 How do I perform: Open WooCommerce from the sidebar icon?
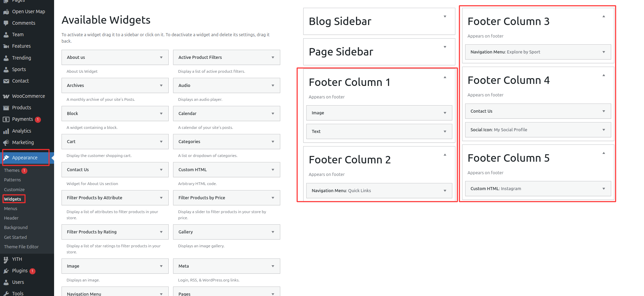point(6,96)
